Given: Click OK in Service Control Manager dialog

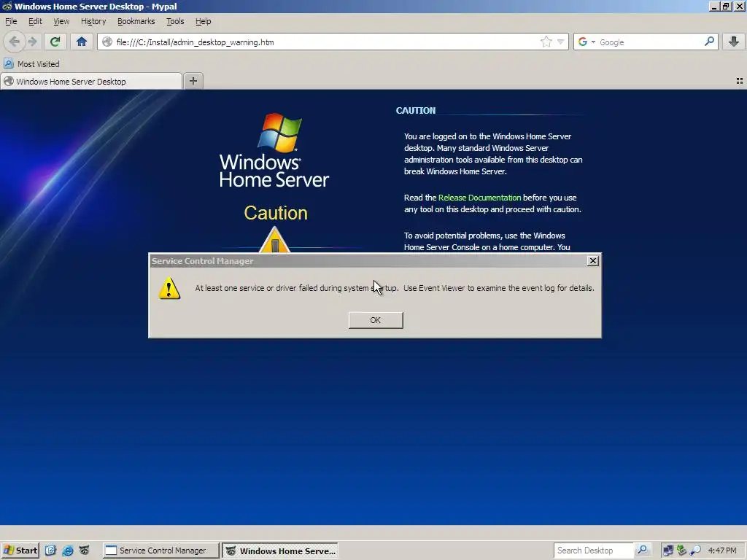Looking at the screenshot, I should (x=376, y=320).
